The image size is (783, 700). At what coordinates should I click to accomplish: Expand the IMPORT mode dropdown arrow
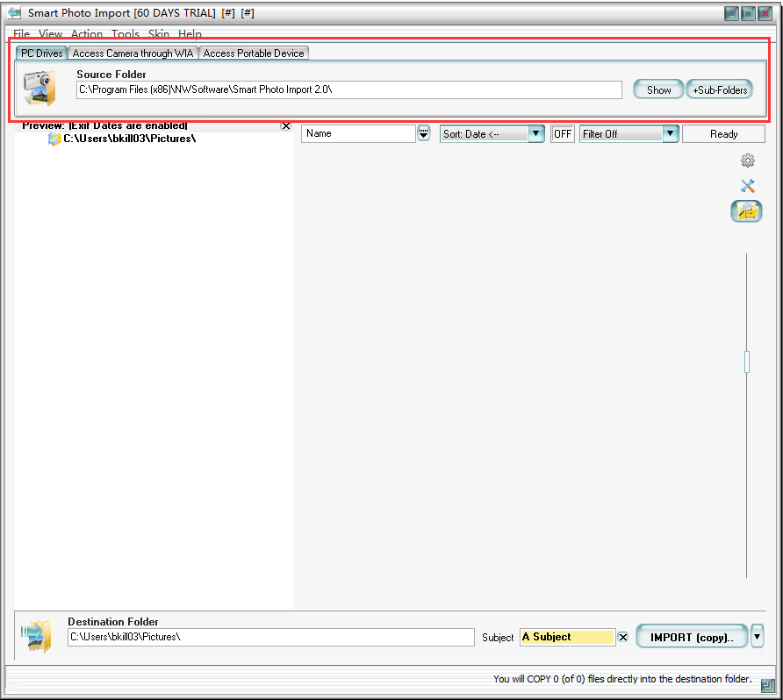coord(757,636)
